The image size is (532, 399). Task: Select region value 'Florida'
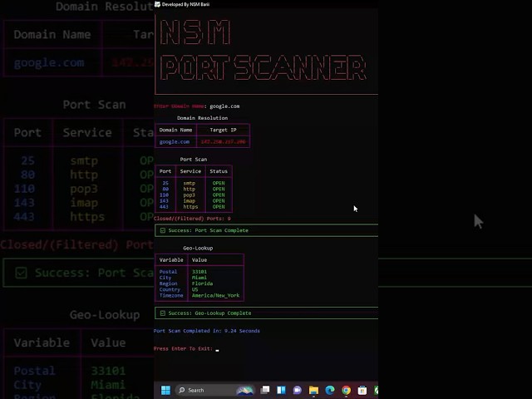[202, 283]
